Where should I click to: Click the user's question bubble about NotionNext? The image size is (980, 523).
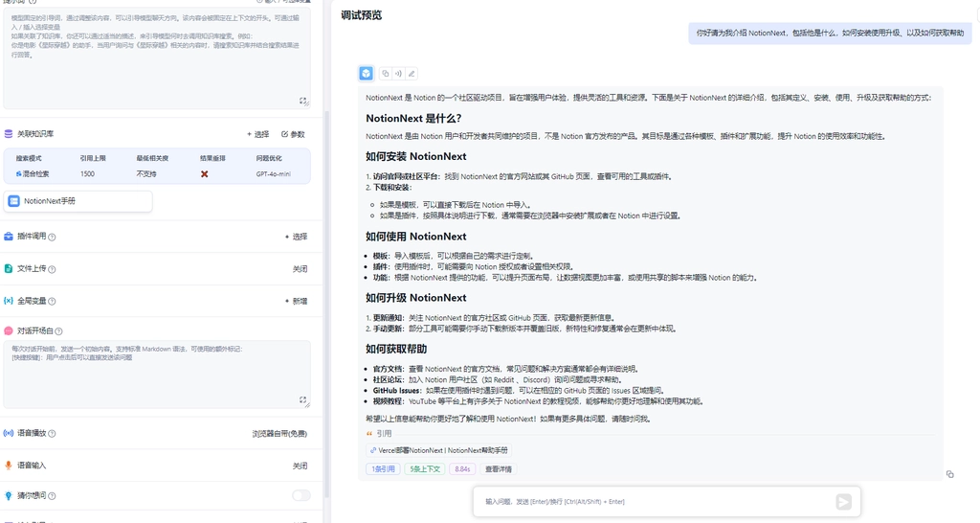pos(830,34)
